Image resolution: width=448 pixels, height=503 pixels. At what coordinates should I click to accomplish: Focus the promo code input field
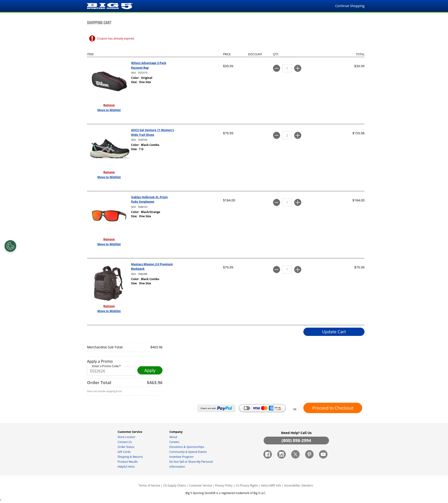pyautogui.click(x=111, y=371)
